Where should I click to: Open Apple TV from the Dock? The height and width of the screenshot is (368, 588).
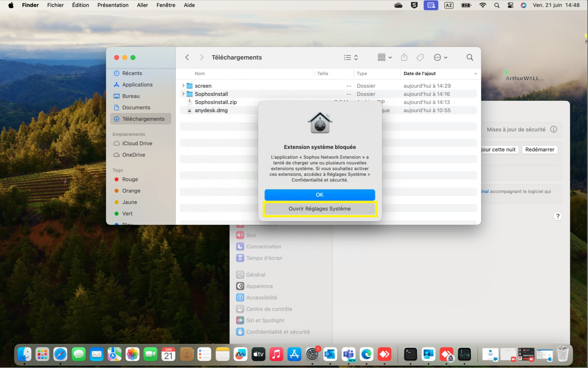(259, 355)
